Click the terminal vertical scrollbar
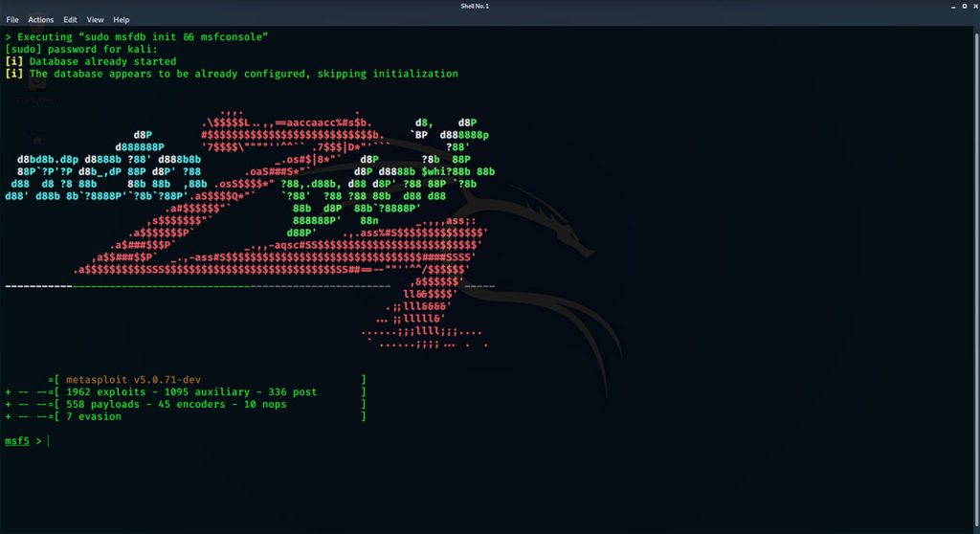 (977, 278)
